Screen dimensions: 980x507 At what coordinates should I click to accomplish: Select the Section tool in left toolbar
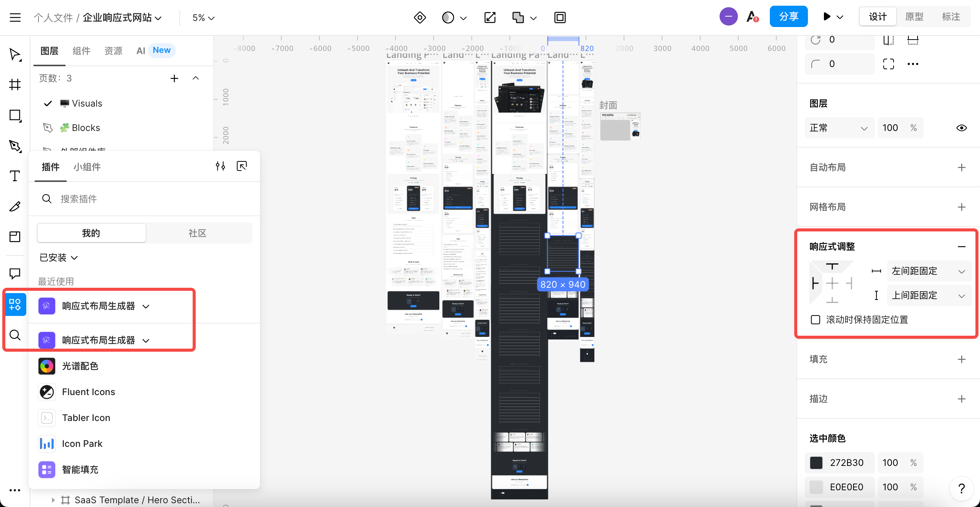pyautogui.click(x=15, y=236)
